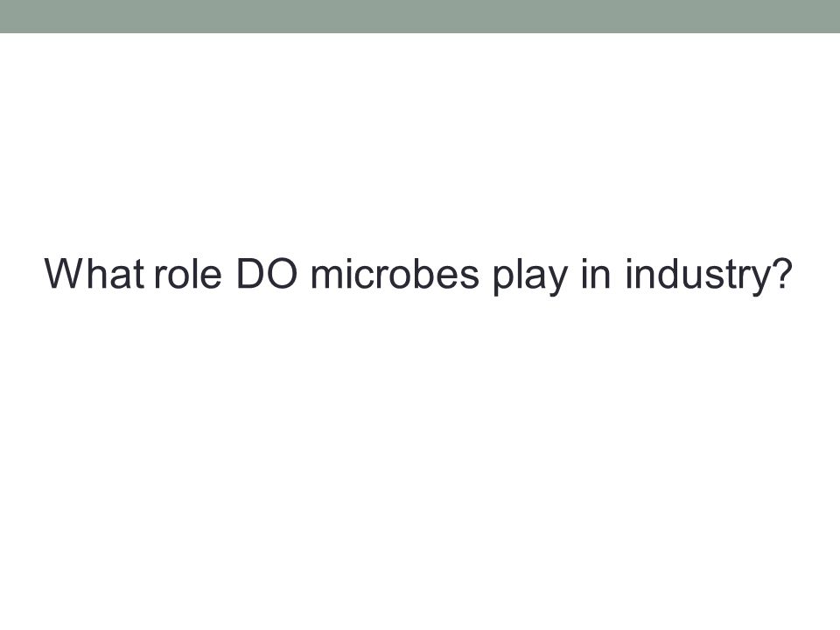Click the word "microbes" in the slide
840x630 pixels.
coord(395,273)
